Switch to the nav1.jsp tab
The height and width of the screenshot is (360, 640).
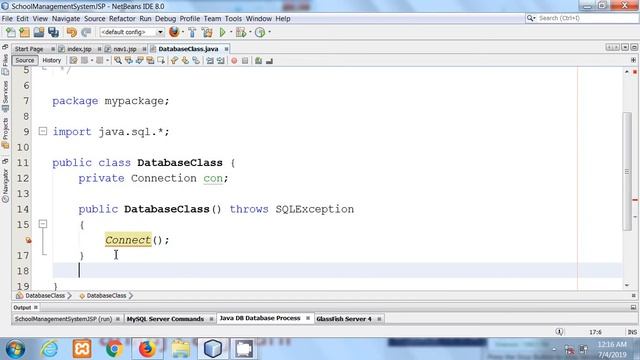(125, 49)
